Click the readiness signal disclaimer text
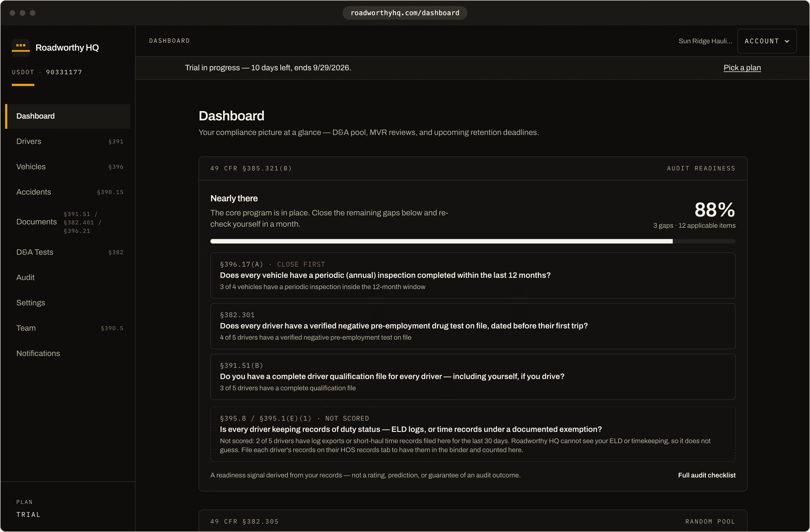810x532 pixels. click(365, 475)
